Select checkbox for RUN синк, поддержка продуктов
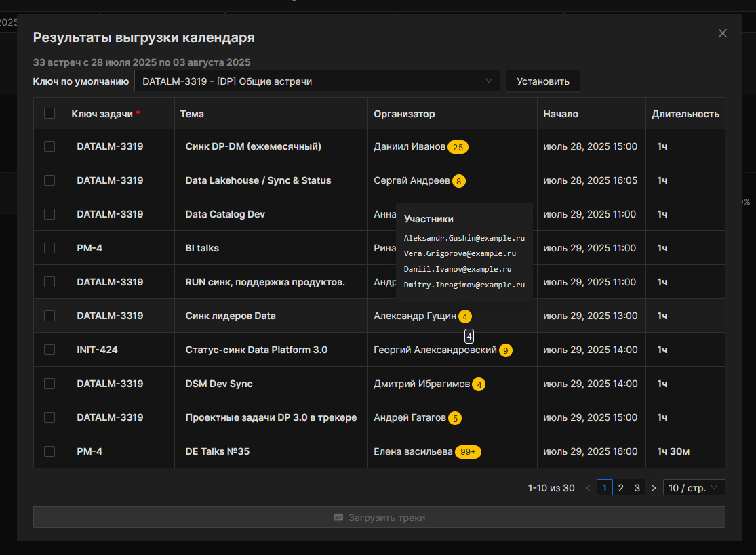756x555 pixels. tap(49, 282)
